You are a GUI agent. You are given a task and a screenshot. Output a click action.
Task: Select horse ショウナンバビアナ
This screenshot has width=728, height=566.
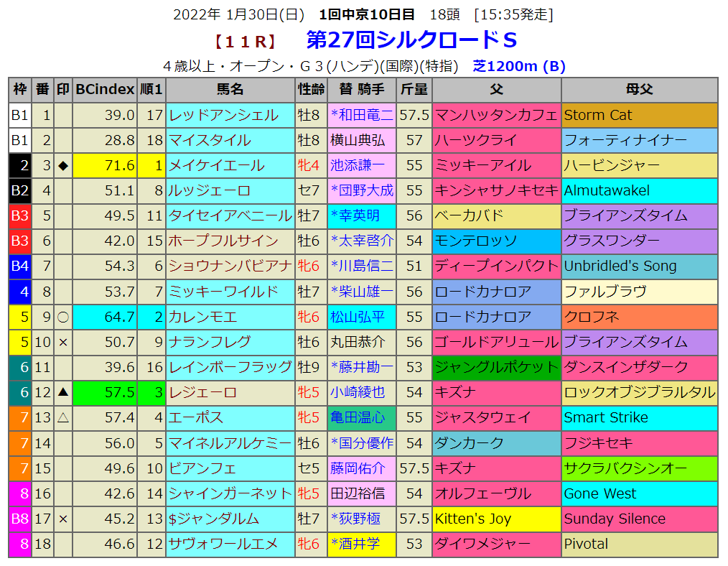coord(230,266)
